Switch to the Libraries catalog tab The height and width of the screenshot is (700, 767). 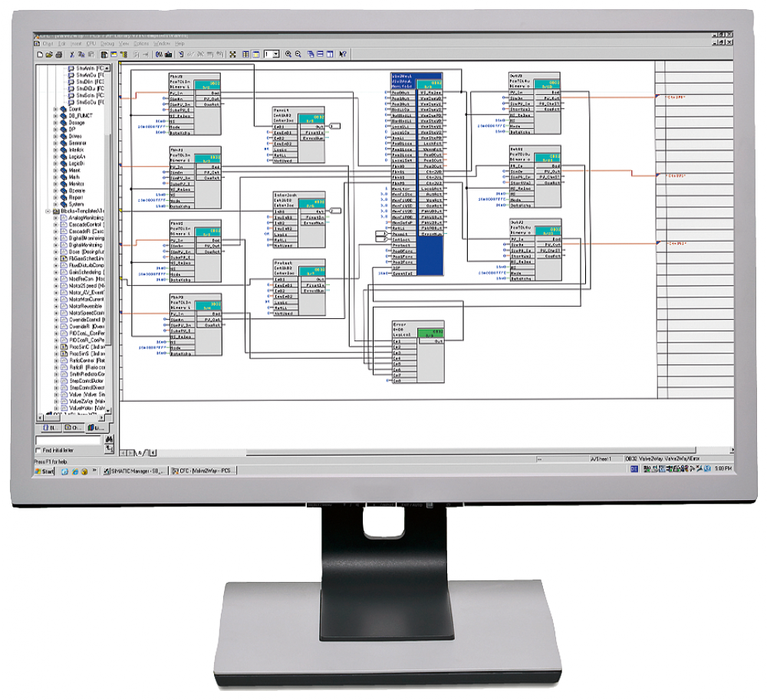(96, 428)
